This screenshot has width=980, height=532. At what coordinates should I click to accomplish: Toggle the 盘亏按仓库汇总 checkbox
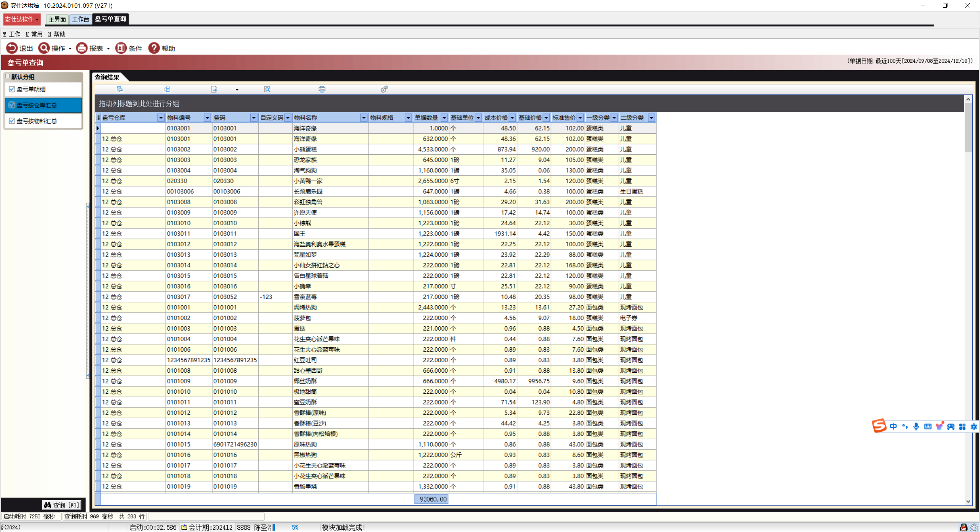12,105
